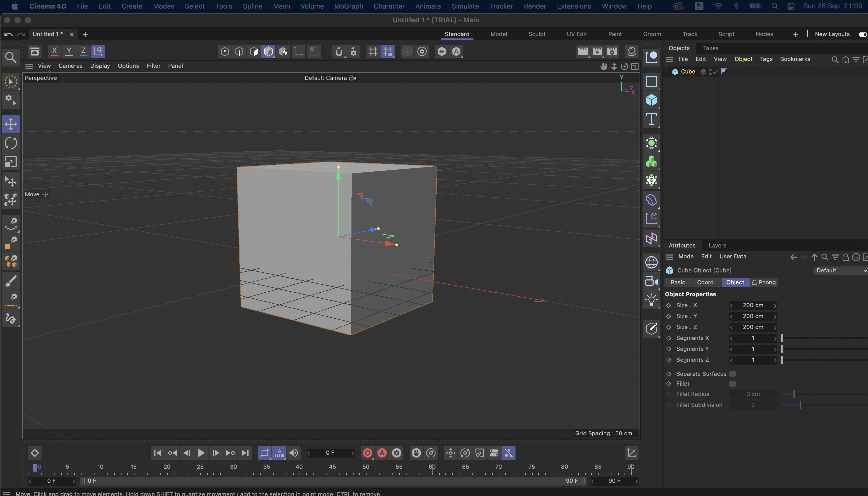Click the Record Active Objects keyframe button

368,453
